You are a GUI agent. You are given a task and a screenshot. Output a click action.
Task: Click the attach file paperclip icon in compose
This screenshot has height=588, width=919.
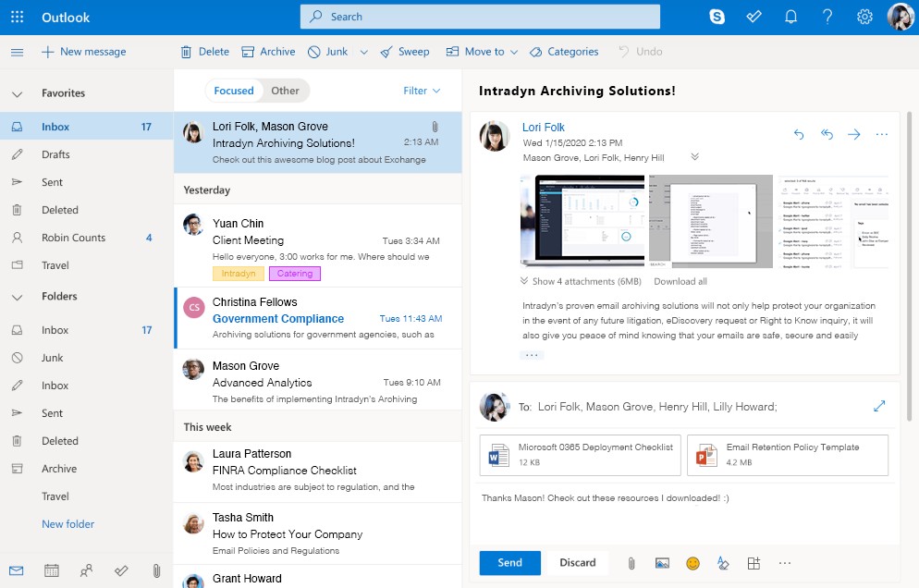point(631,563)
